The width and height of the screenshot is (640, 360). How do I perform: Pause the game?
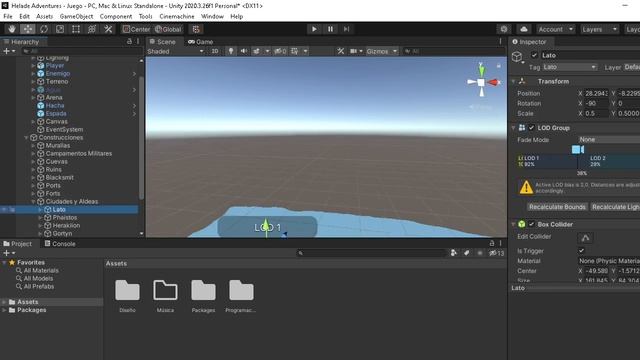(x=330, y=29)
